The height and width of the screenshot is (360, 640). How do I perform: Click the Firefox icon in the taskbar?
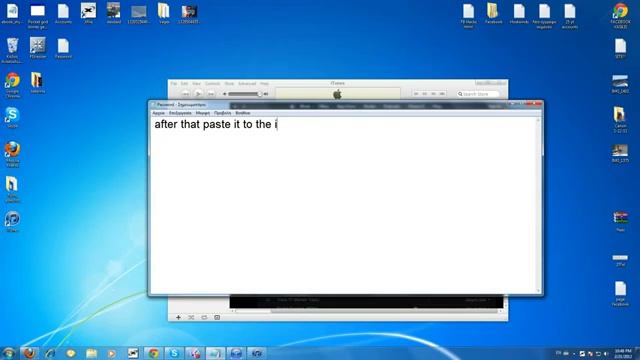click(29, 353)
